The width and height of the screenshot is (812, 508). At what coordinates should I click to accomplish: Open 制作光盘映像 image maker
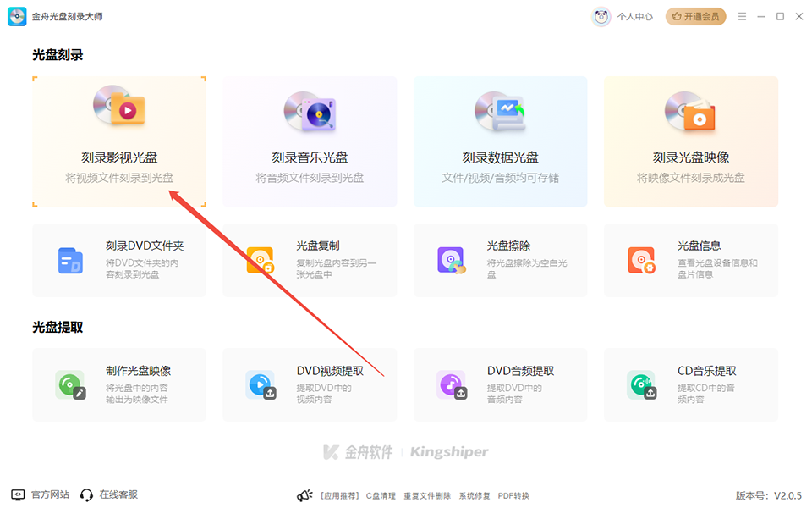(118, 384)
